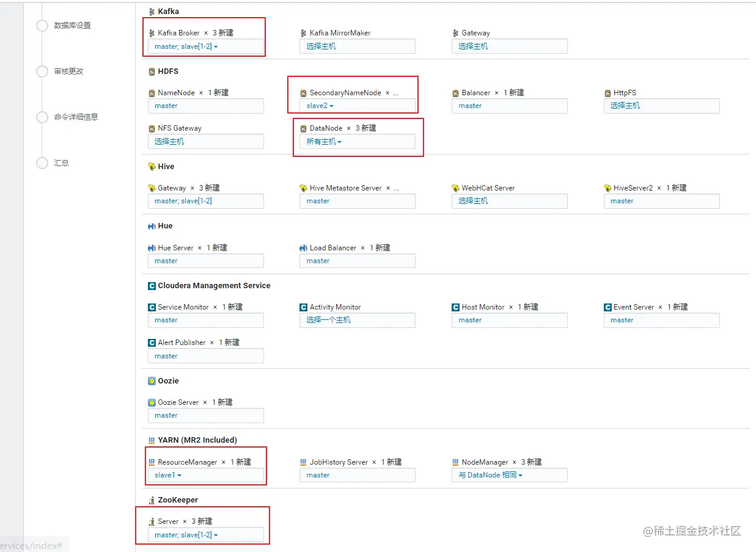The height and width of the screenshot is (552, 756).
Task: Open the SecondaryNameNode slave2 host dropdown
Action: tap(358, 106)
